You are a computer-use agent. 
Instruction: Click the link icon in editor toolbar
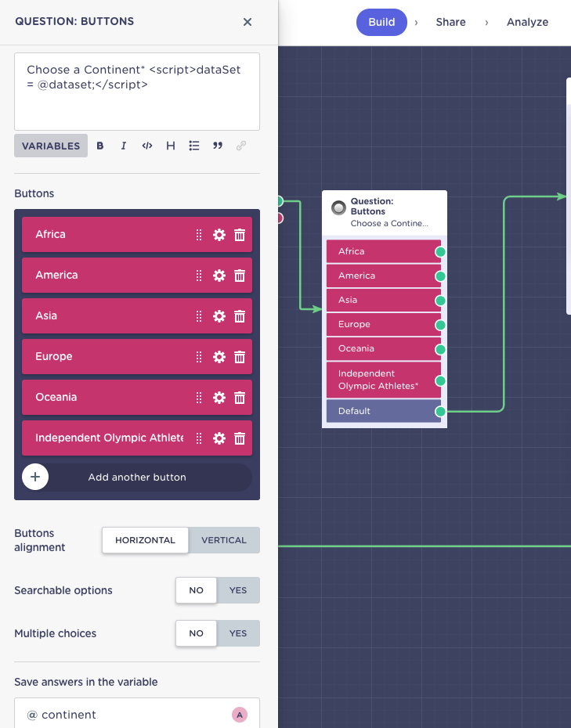pos(240,146)
